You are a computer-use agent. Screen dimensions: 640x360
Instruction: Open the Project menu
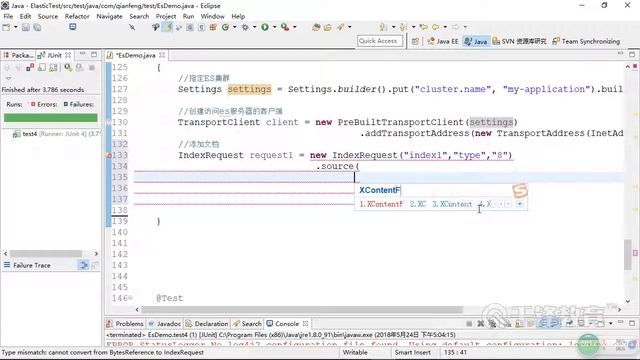pyautogui.click(x=166, y=16)
